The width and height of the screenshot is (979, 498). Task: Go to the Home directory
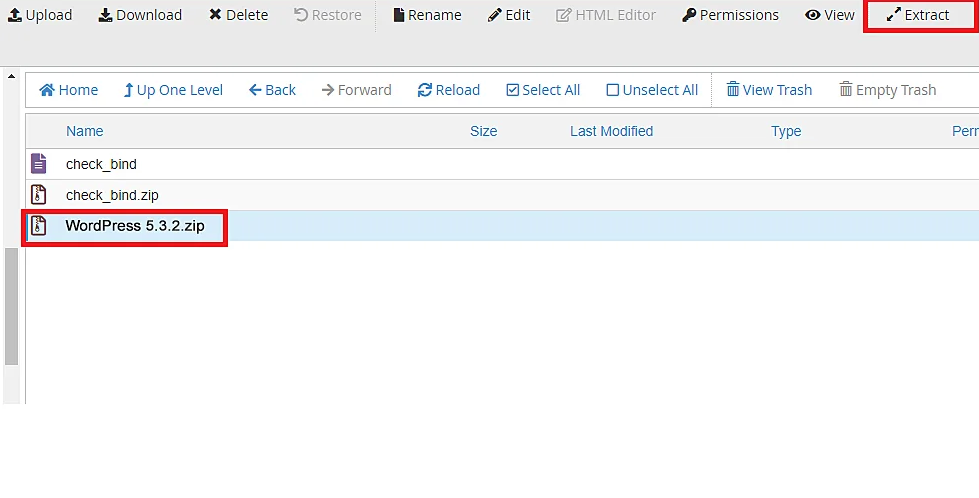(x=69, y=90)
